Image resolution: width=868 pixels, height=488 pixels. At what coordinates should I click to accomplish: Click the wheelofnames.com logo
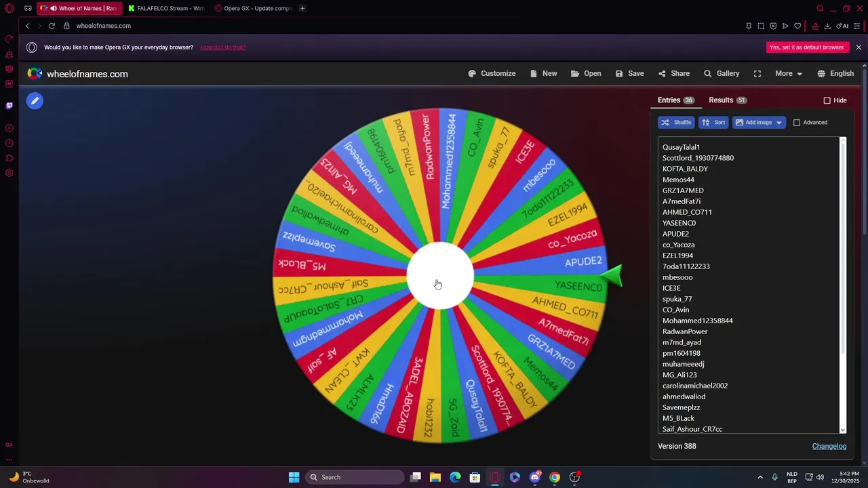click(78, 74)
